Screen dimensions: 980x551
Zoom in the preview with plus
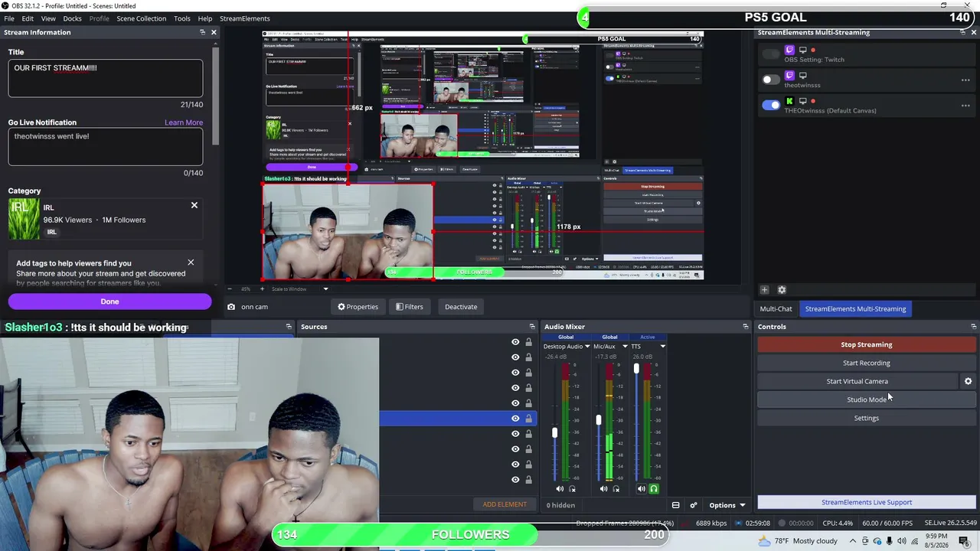point(263,289)
